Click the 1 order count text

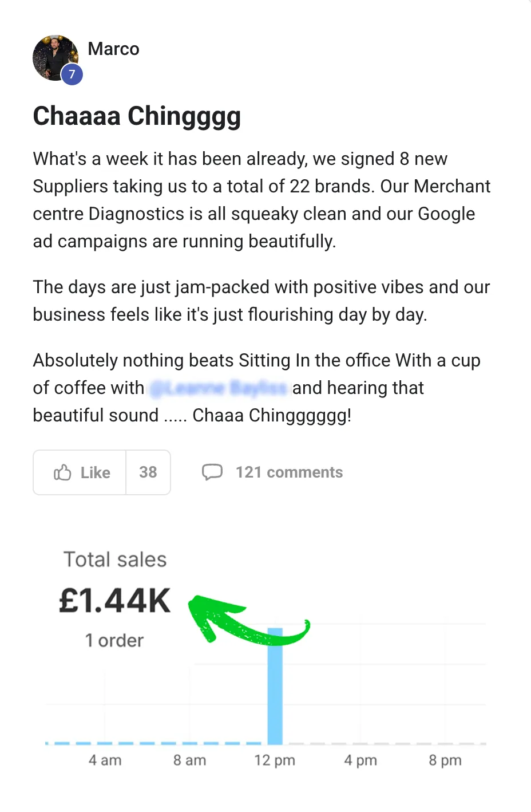coord(114,640)
